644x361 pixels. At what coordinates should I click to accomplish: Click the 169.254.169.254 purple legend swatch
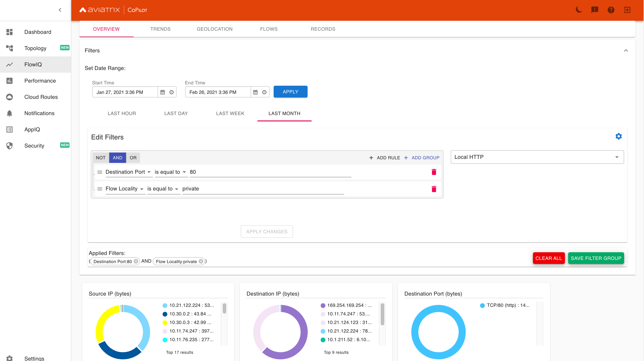[323, 305]
